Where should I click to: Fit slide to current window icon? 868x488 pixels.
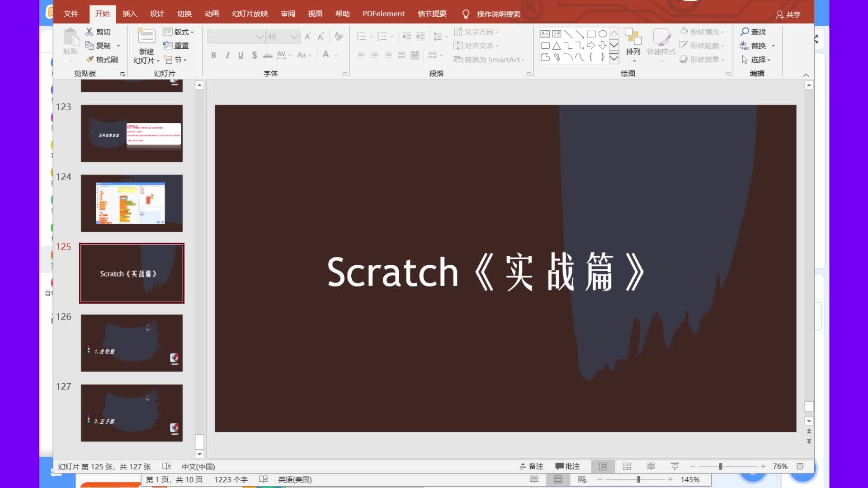800,466
